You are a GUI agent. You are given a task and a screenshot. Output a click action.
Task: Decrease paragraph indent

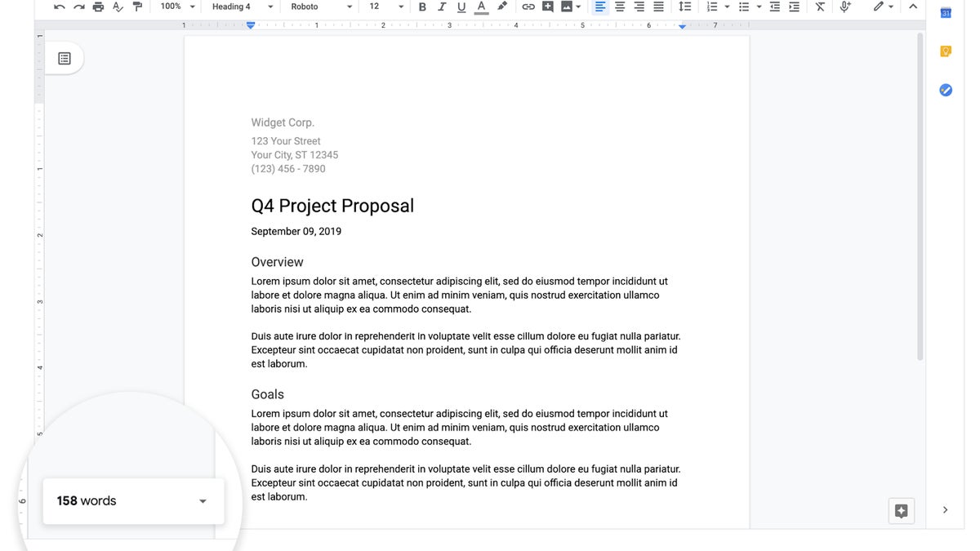point(774,7)
